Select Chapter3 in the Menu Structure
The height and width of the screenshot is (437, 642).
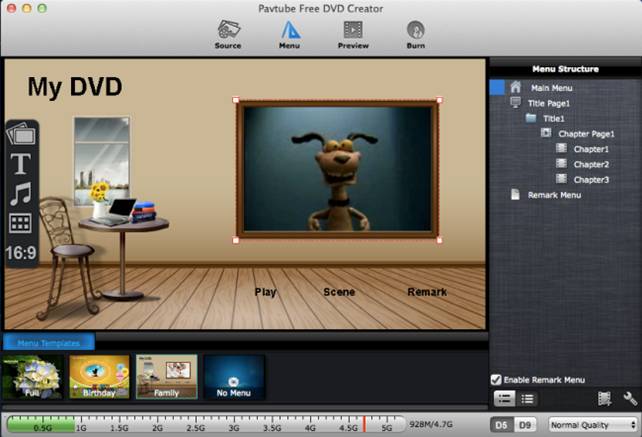591,179
